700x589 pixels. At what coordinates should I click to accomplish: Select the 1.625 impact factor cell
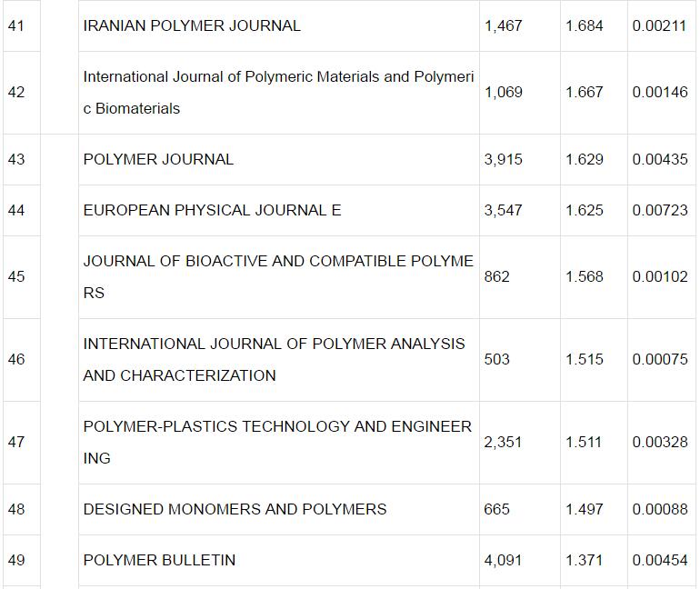click(x=584, y=210)
